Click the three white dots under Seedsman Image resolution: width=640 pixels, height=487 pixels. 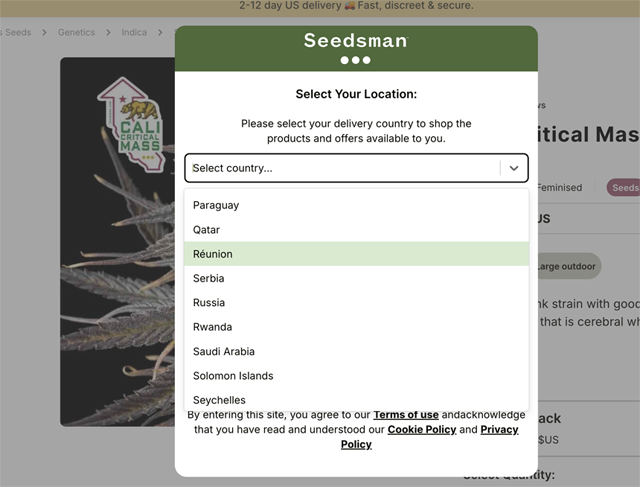(x=356, y=60)
